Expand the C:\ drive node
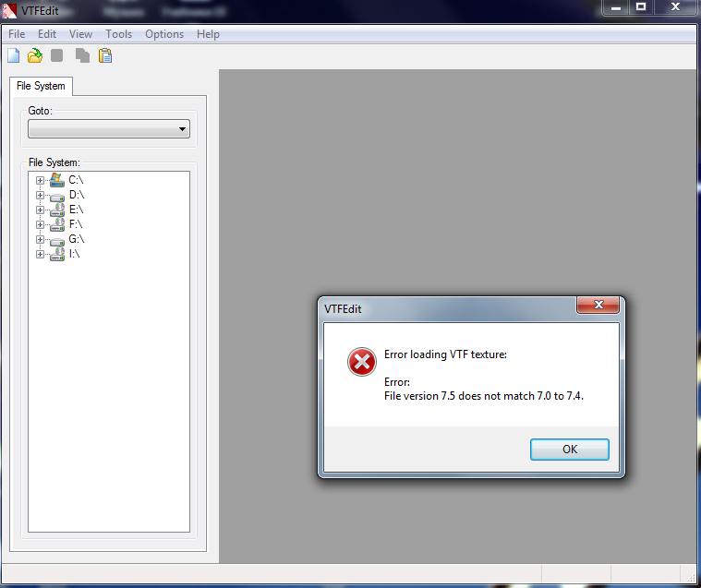This screenshot has width=701, height=588. (x=40, y=181)
